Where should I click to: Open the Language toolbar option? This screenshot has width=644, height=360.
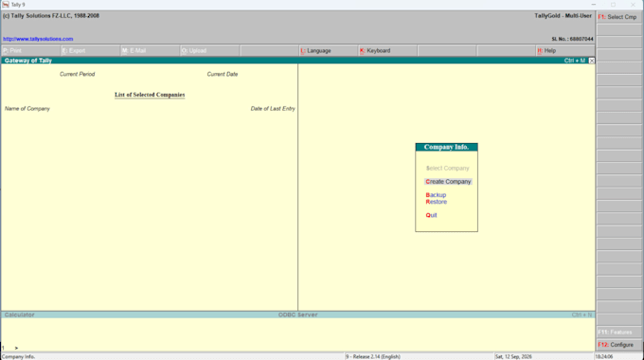(329, 50)
